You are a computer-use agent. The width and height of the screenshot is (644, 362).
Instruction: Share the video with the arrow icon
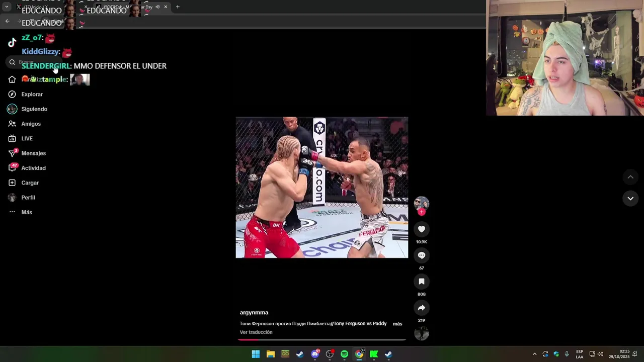tap(422, 308)
